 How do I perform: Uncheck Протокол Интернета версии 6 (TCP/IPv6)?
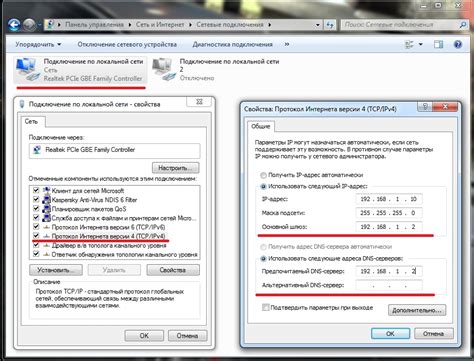pos(36,227)
